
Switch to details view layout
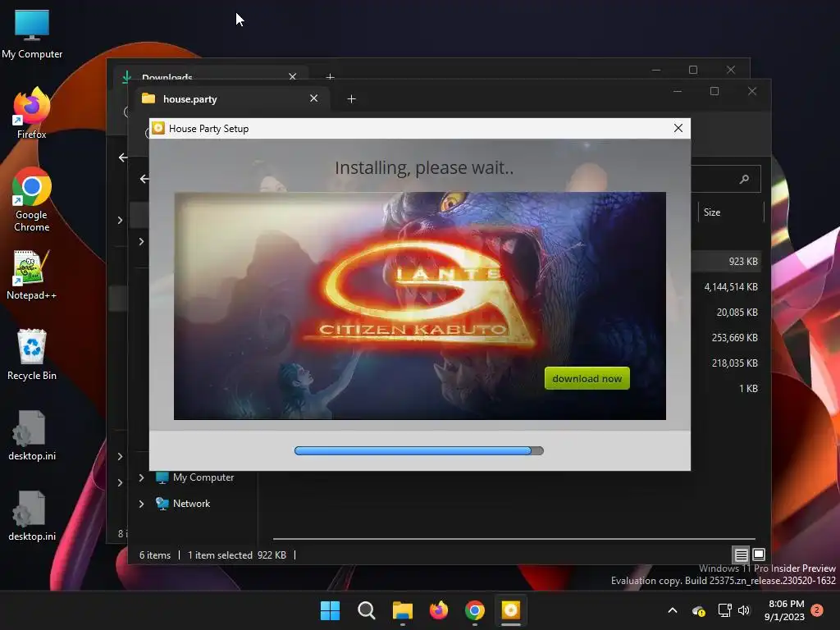(741, 555)
